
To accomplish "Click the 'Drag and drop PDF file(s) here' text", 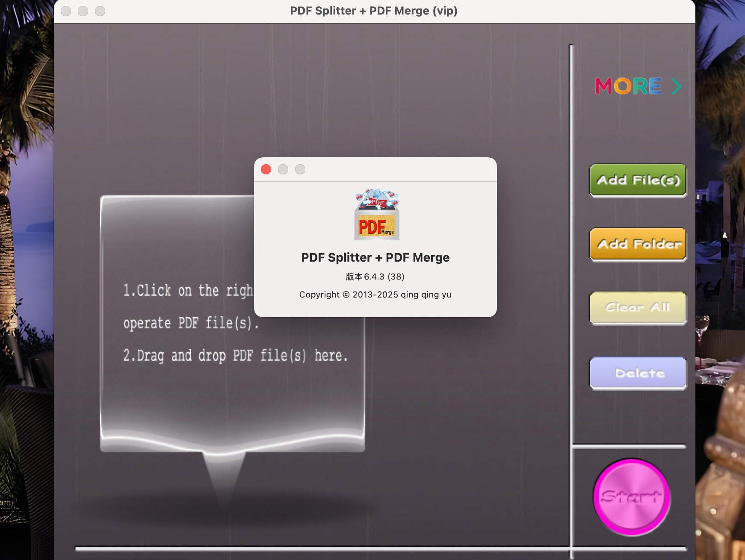I will pos(235,355).
